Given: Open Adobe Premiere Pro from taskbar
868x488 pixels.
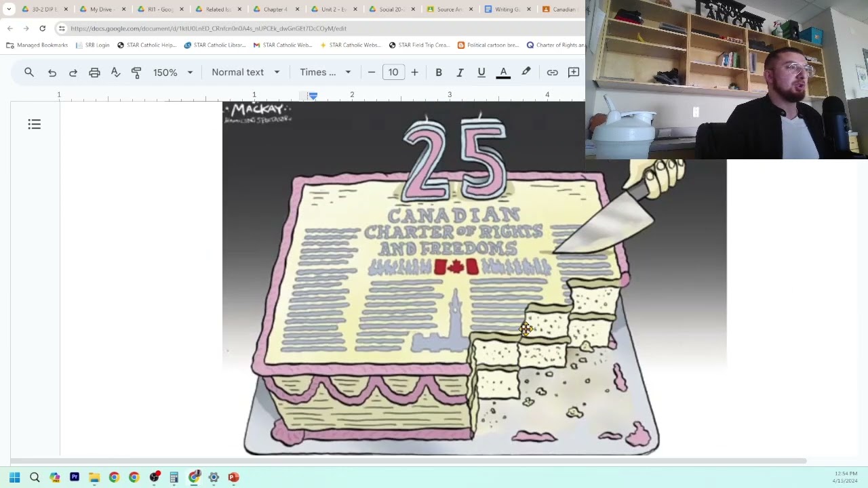Looking at the screenshot, I should click(75, 477).
